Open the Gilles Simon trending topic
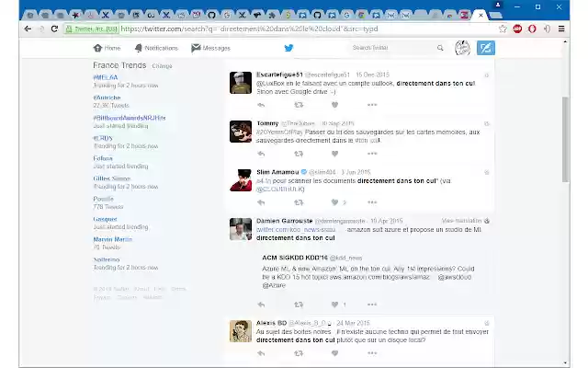The image size is (588, 368). (x=113, y=178)
